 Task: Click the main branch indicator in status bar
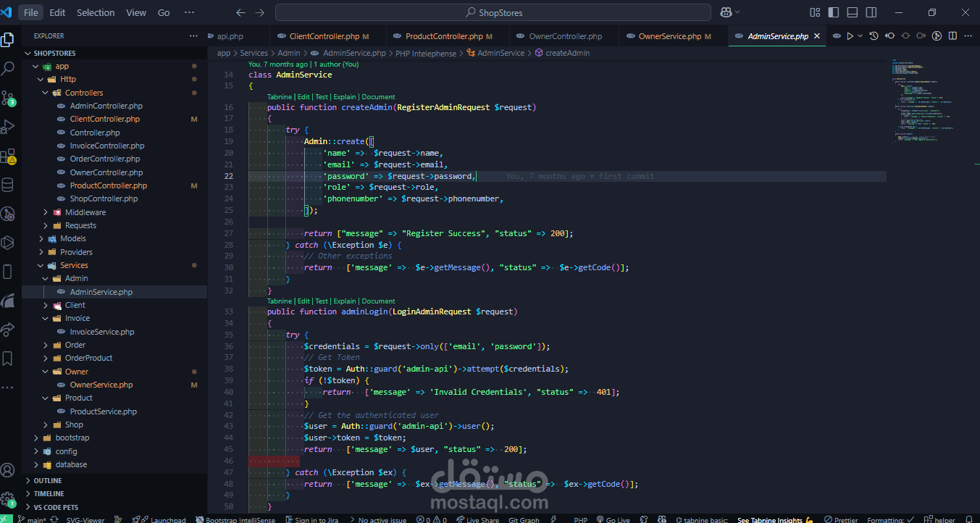[x=32, y=519]
